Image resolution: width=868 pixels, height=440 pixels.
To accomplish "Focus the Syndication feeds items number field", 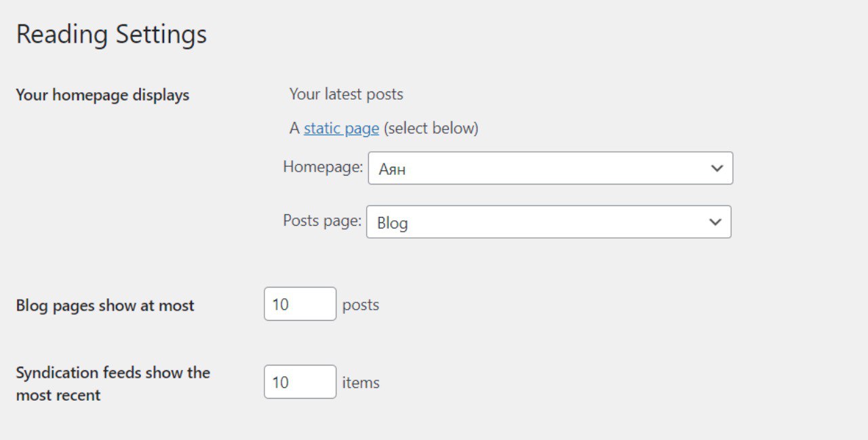I will coord(300,382).
